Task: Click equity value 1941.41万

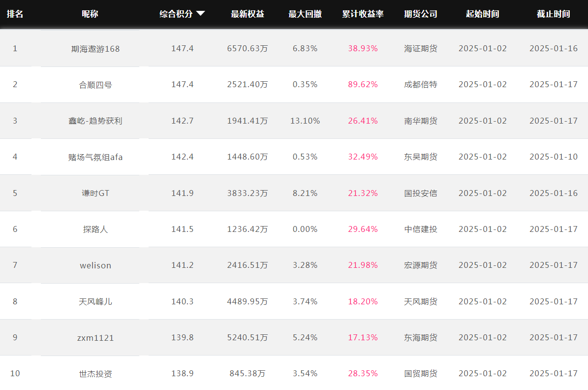Action: (248, 121)
